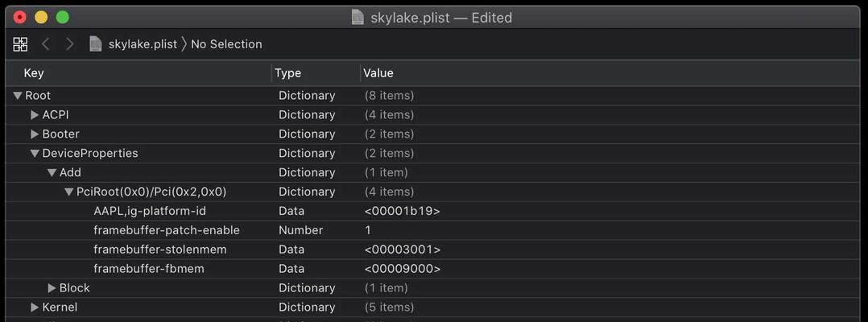Go forward with the right chevron
868x322 pixels.
(x=70, y=44)
